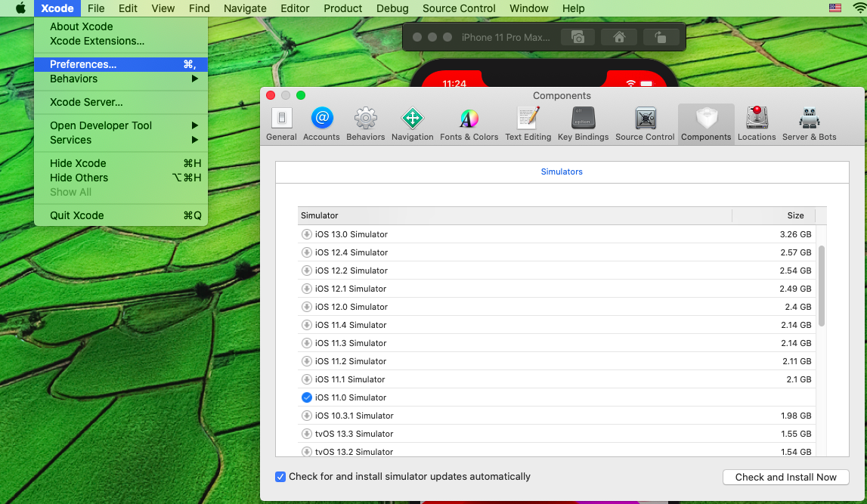Download the iOS 12.1 Simulator

point(306,289)
